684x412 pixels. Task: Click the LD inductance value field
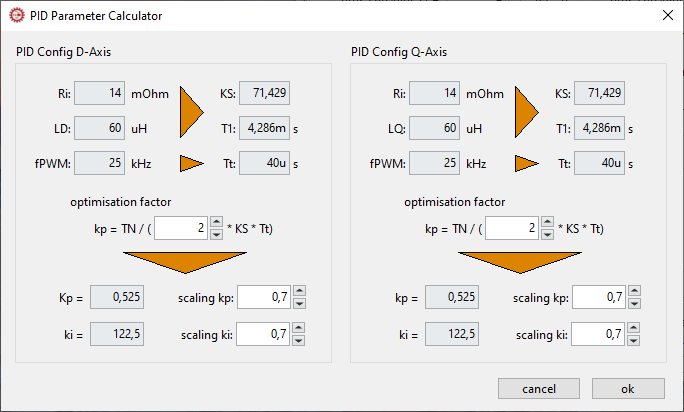pos(99,128)
